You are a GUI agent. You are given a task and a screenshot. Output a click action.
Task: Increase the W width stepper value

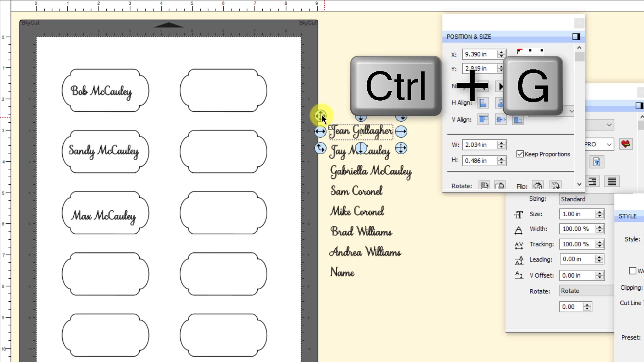point(501,143)
